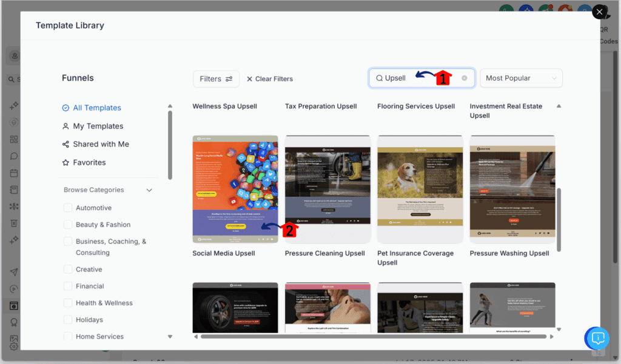
Task: Click the magnifier icon in the search box
Action: (x=379, y=78)
